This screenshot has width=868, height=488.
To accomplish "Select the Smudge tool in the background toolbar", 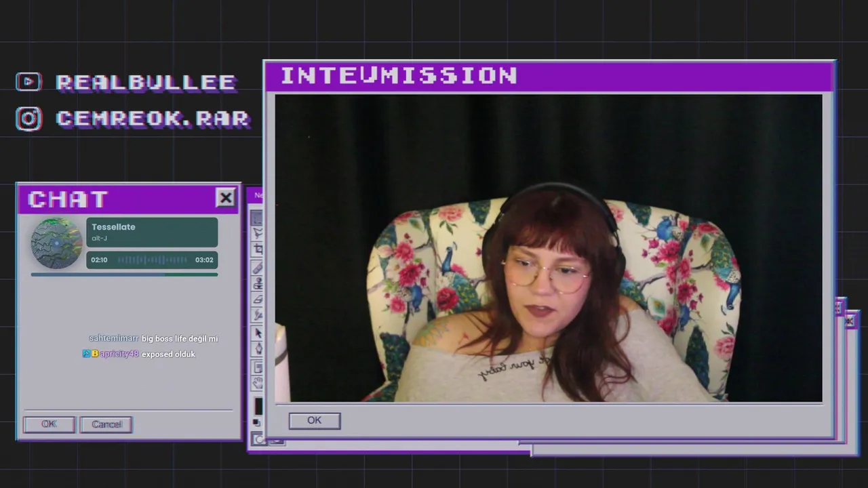I will pos(257,316).
